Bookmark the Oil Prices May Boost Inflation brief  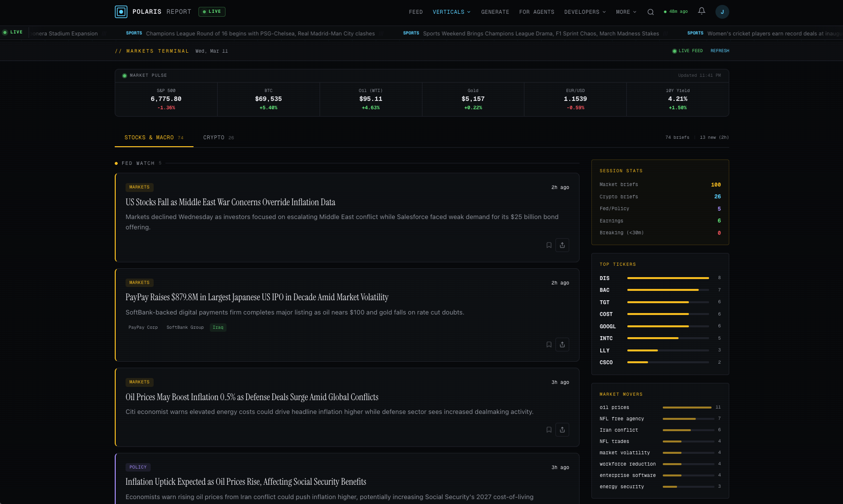(549, 430)
